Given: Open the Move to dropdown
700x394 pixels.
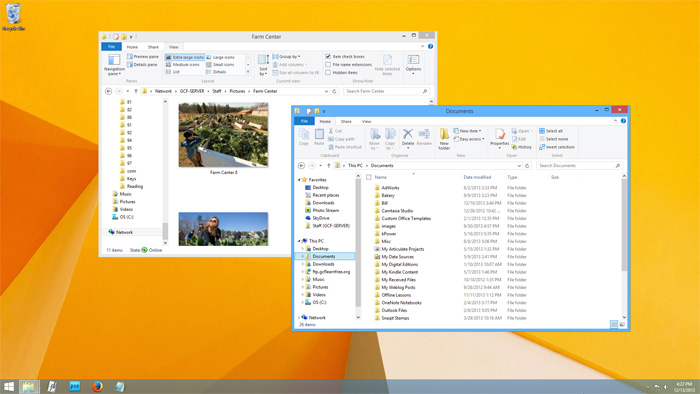Looking at the screenshot, I should 375,139.
